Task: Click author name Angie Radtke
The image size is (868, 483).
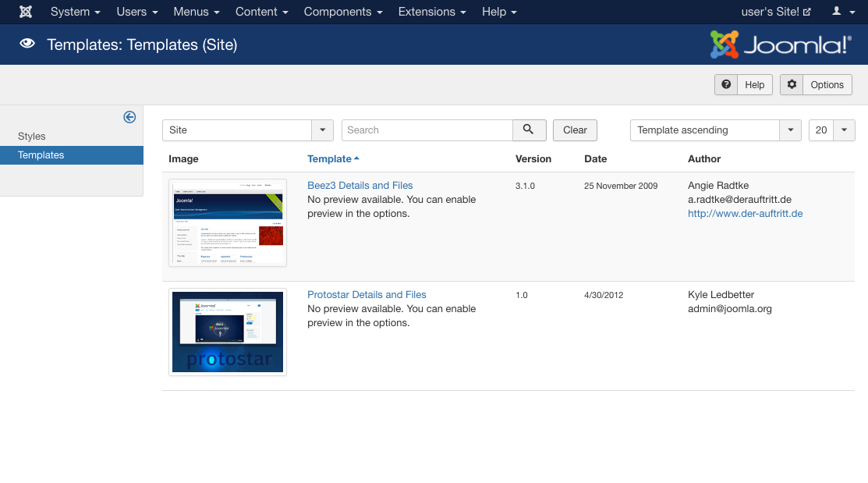Action: click(x=718, y=186)
